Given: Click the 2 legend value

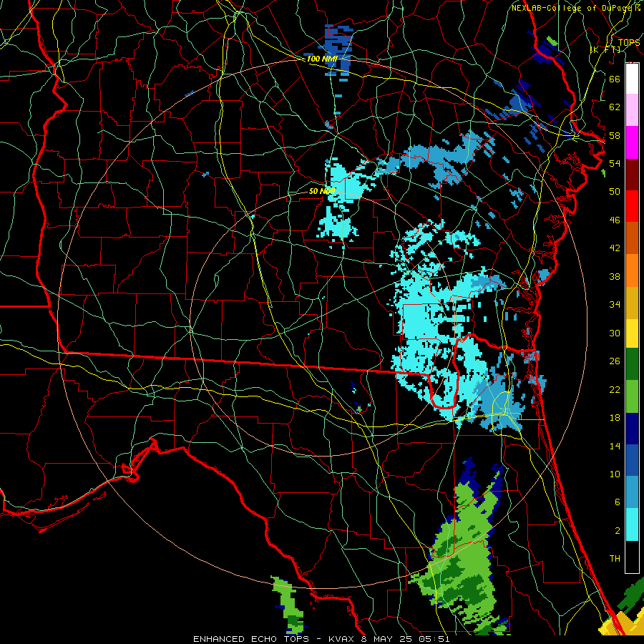Looking at the screenshot, I should pyautogui.click(x=617, y=531).
